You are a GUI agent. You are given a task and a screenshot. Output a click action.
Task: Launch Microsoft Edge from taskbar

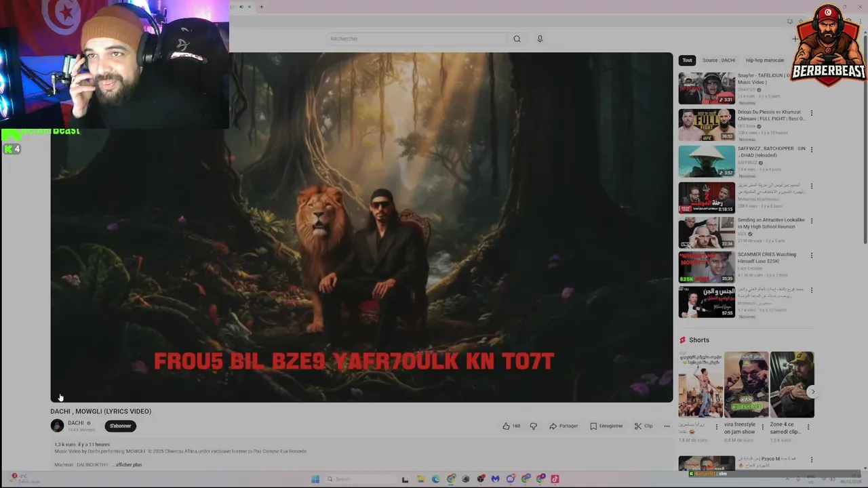[x=435, y=479]
